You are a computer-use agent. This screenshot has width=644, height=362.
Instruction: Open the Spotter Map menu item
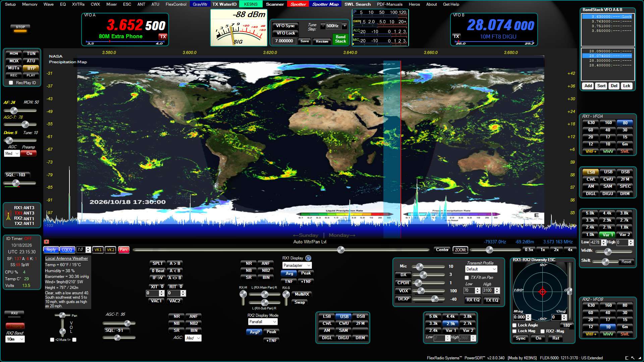click(x=325, y=4)
